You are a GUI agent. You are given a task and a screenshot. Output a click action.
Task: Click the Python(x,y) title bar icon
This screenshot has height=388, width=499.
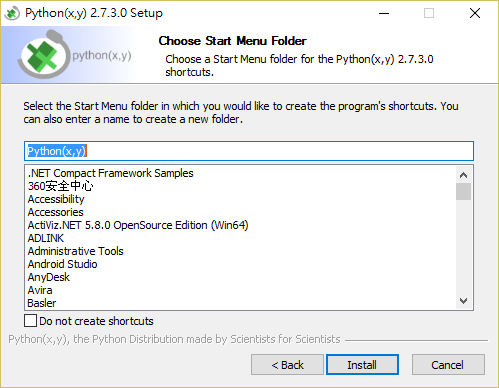12,13
